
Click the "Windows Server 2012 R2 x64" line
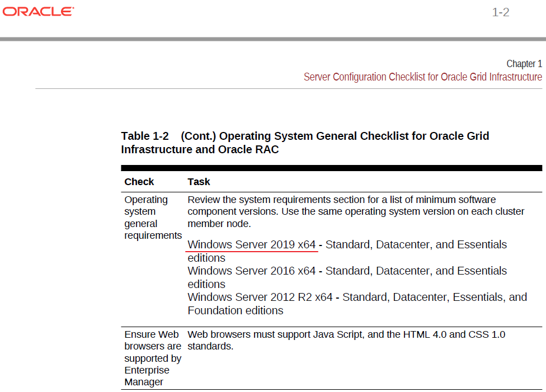pyautogui.click(x=357, y=304)
